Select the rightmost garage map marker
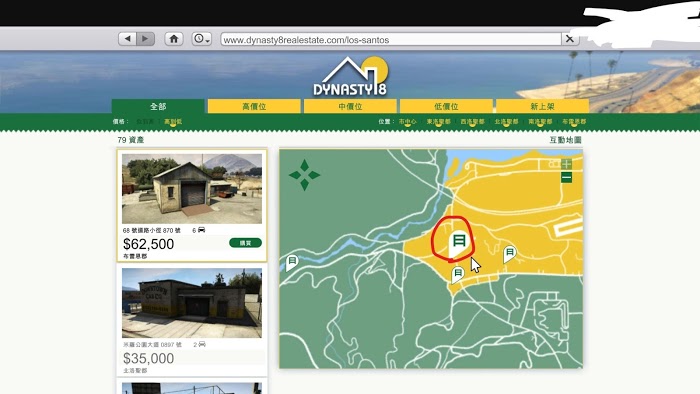700x394 pixels. (509, 254)
